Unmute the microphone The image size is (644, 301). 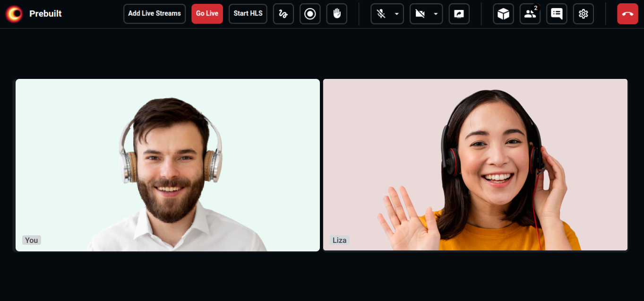click(381, 14)
